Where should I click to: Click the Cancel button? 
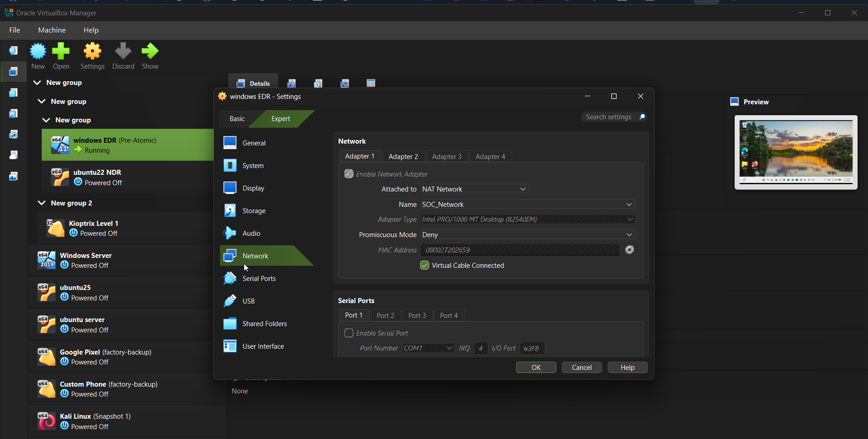coord(581,368)
